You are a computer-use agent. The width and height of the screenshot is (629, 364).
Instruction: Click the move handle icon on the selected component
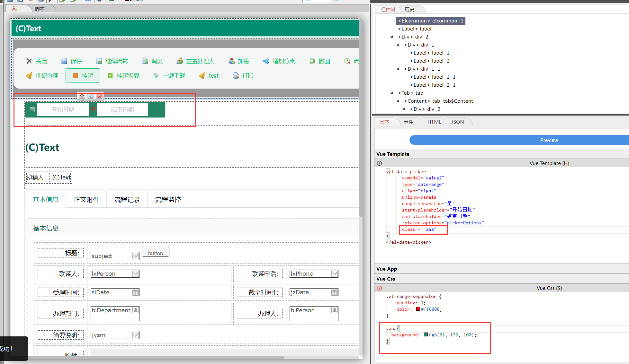pos(82,96)
